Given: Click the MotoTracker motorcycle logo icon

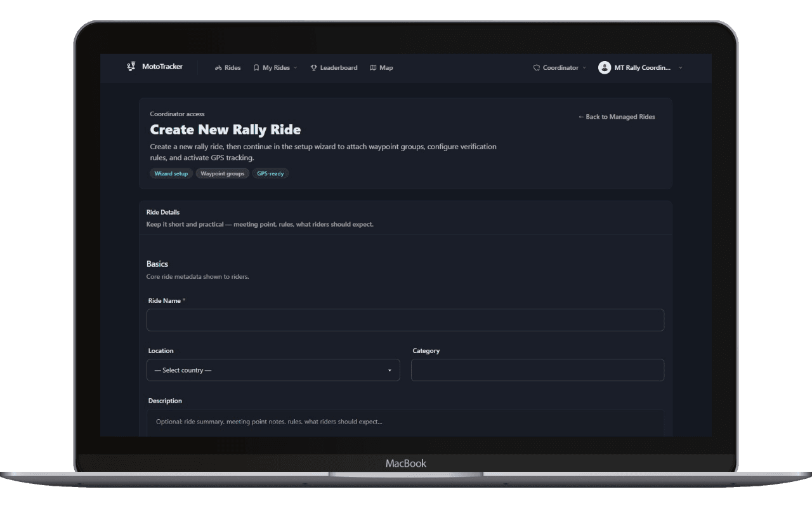Looking at the screenshot, I should coord(131,66).
